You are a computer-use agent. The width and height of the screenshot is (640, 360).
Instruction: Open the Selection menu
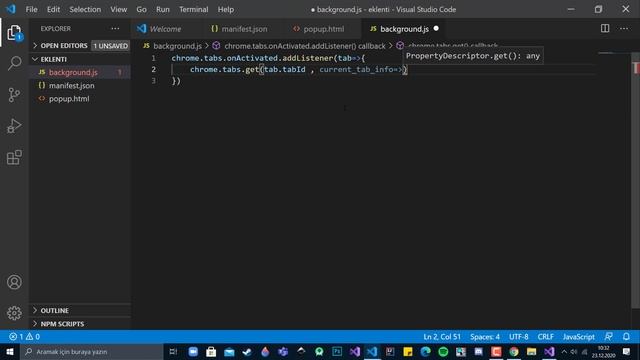pyautogui.click(x=85, y=9)
